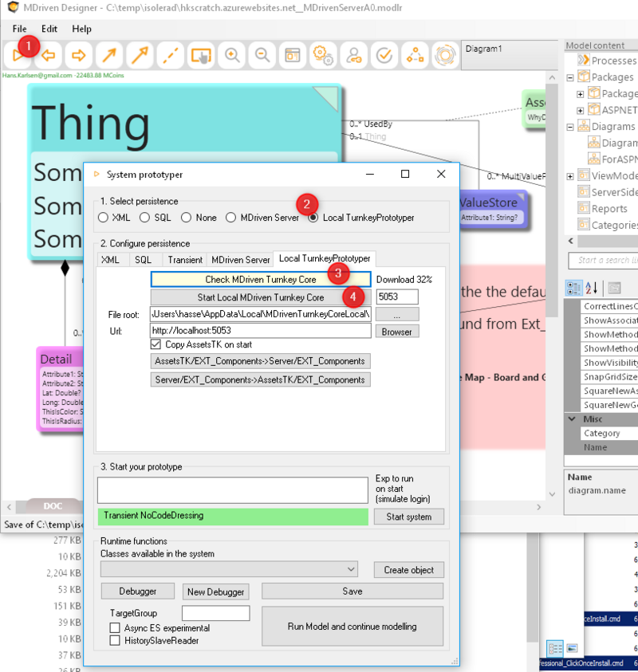
Task: Expand the ASPNET package tree node
Action: [580, 111]
